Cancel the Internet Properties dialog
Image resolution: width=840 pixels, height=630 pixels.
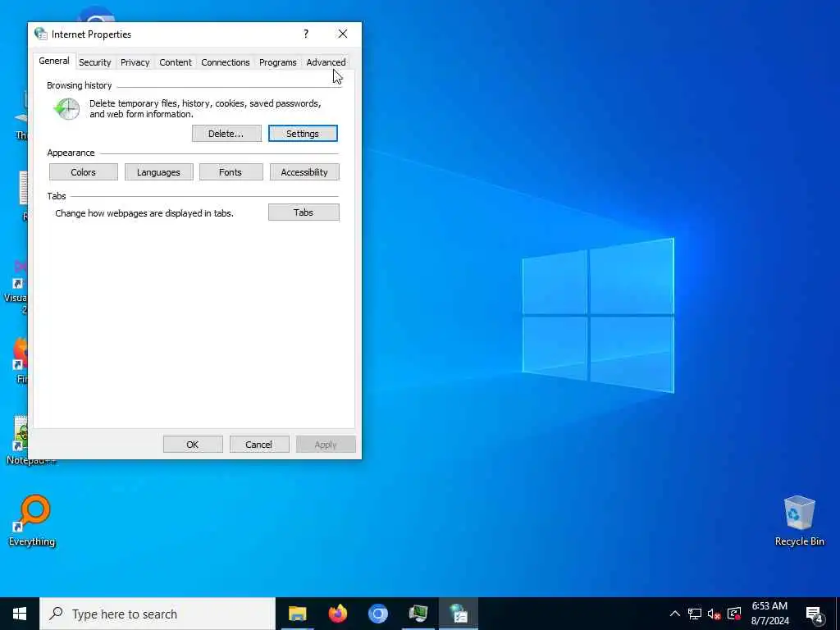pos(259,444)
